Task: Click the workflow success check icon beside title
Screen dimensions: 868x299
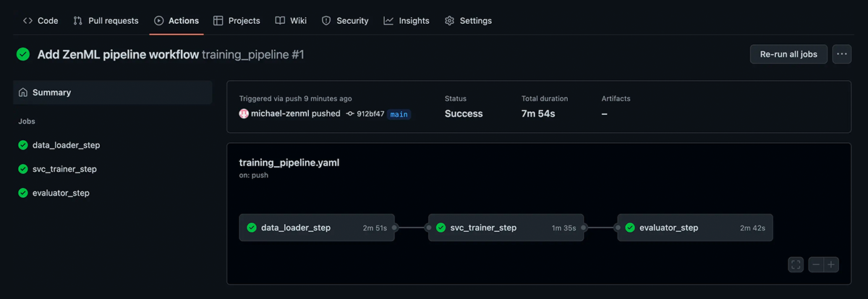Action: point(23,54)
